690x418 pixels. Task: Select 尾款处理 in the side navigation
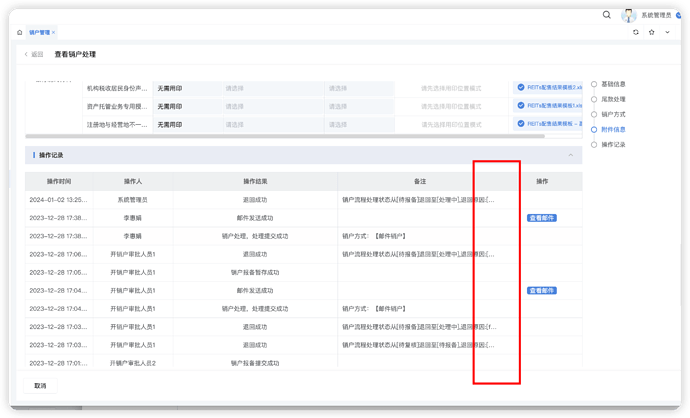(613, 99)
